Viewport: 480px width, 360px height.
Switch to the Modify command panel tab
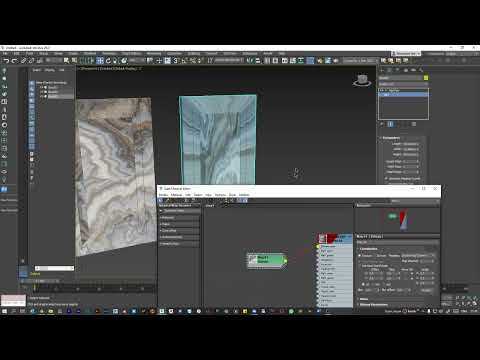pos(390,70)
